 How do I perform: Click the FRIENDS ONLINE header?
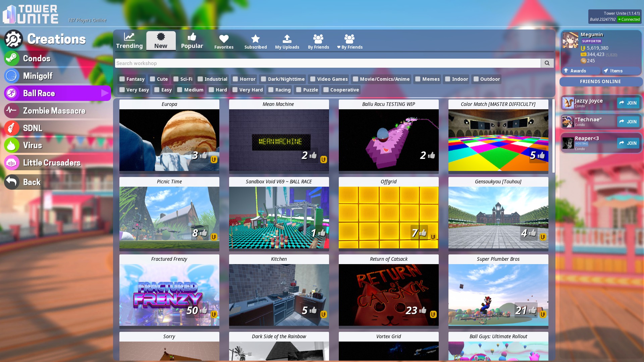[600, 81]
